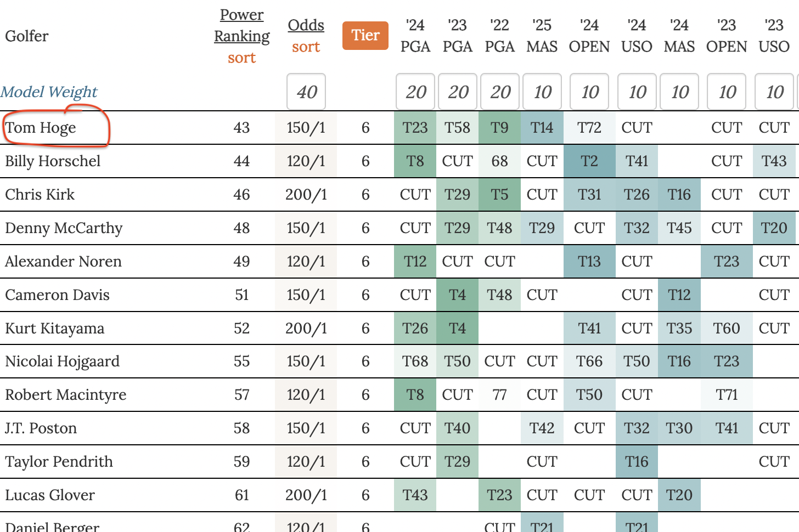This screenshot has height=532, width=799.
Task: Click the Power Ranking header link
Action: point(241,25)
